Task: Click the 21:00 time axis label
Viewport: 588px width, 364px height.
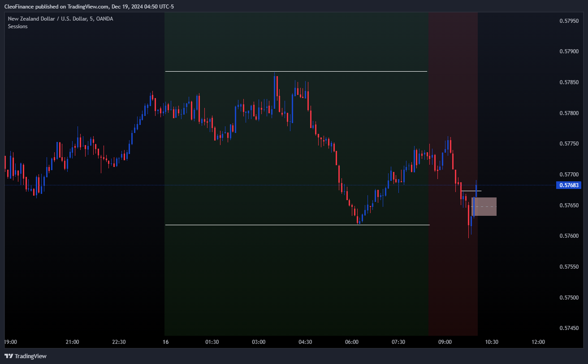Action: click(x=72, y=342)
